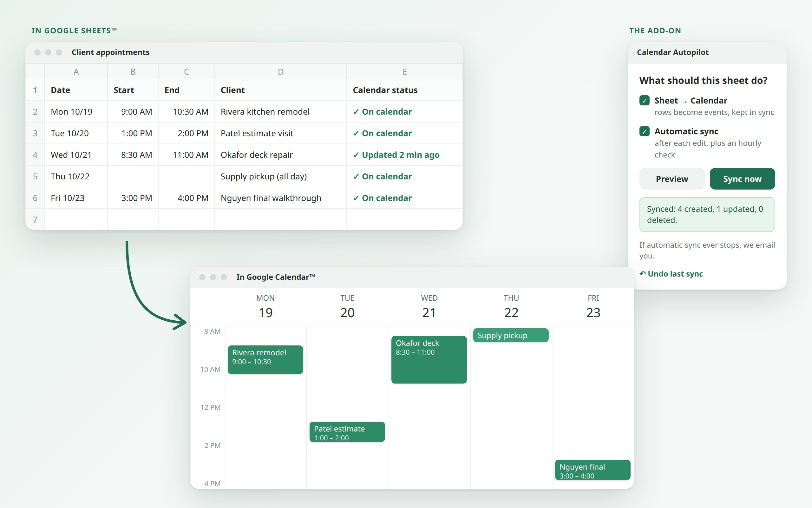This screenshot has height=508, width=812.
Task: Click the 'Patel estimate visit' cell
Action: coord(281,133)
